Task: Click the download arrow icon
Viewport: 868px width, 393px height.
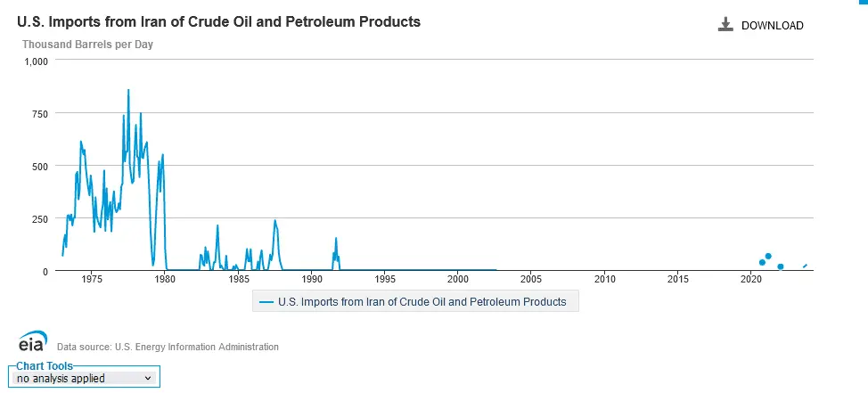Action: click(725, 25)
